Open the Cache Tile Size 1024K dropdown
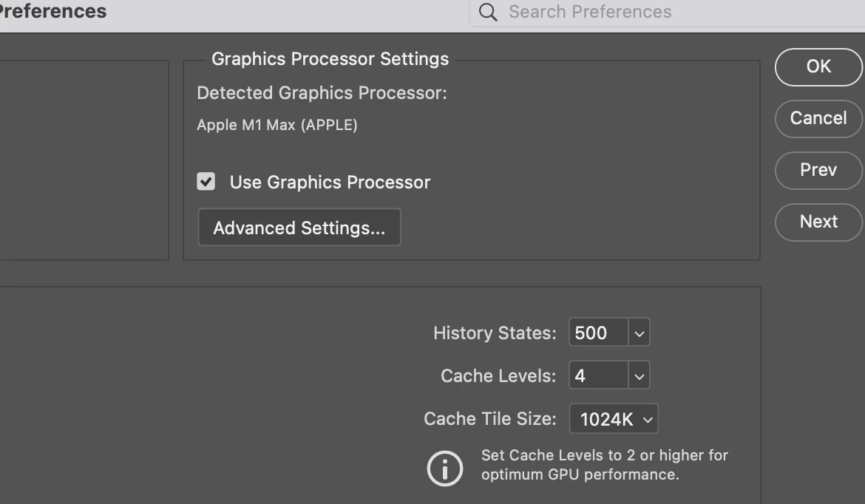This screenshot has width=865, height=504. click(x=614, y=419)
